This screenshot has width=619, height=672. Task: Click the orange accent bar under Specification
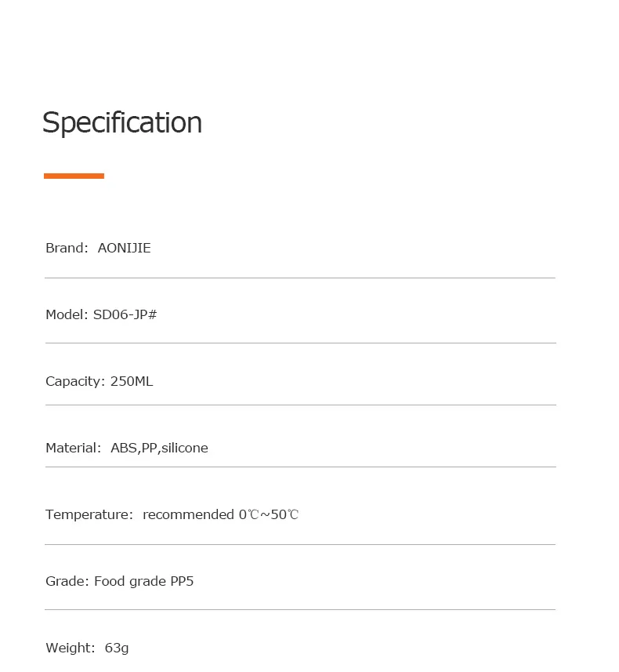point(74,176)
